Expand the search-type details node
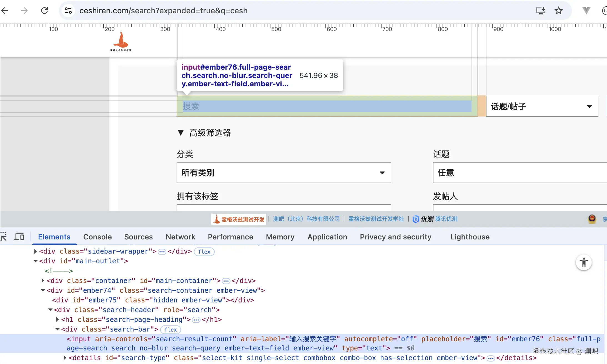The width and height of the screenshot is (607, 364). pyautogui.click(x=65, y=358)
